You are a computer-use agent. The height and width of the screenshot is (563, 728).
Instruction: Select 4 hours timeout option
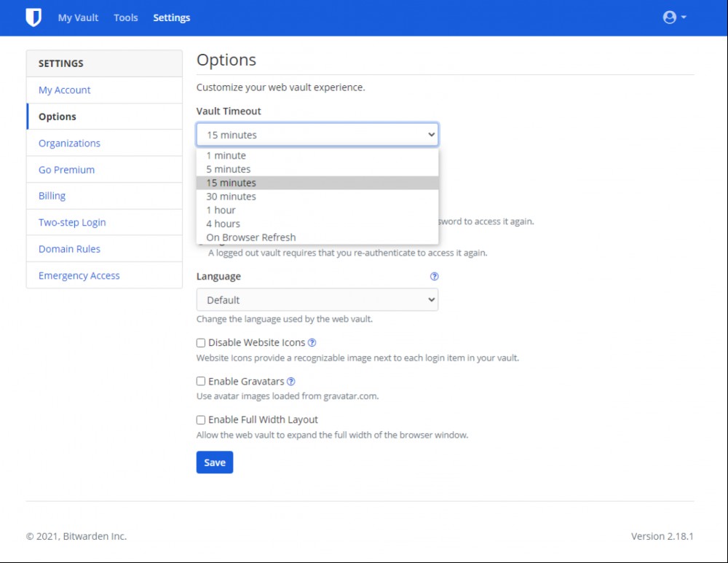click(x=317, y=224)
